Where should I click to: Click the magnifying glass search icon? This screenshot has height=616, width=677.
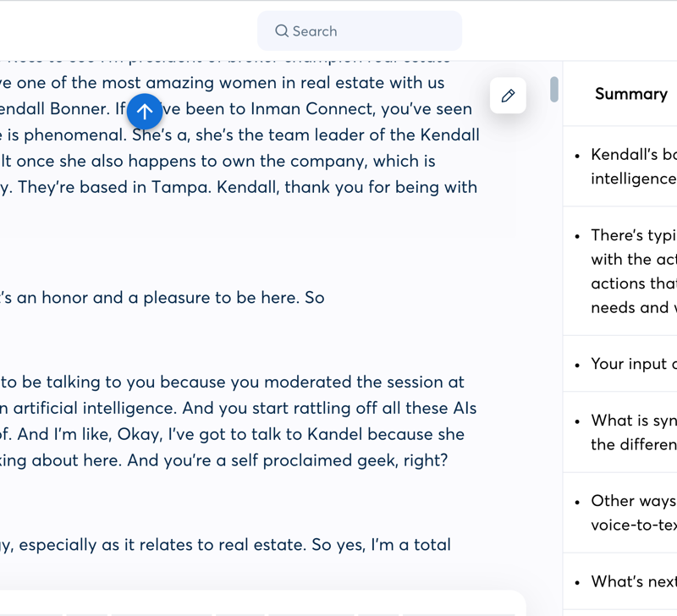click(x=282, y=31)
